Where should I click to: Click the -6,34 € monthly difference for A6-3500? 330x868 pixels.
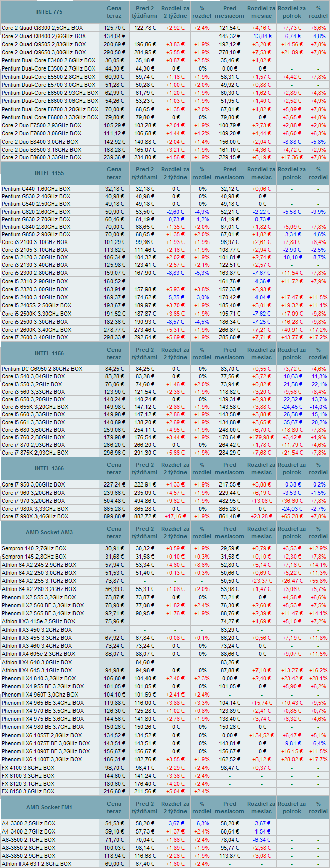(x=262, y=840)
